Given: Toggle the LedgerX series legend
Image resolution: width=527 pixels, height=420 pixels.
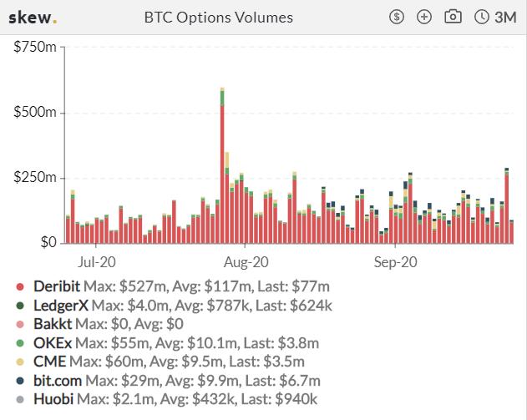Looking at the screenshot, I should pyautogui.click(x=61, y=306).
